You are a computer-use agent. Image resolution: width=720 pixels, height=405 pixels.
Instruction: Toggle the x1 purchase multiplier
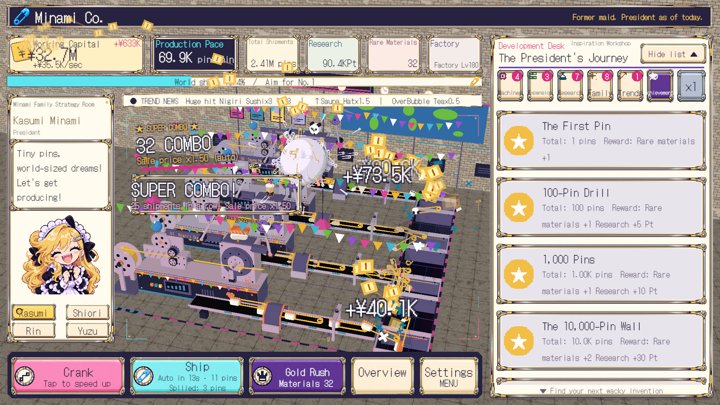[691, 86]
